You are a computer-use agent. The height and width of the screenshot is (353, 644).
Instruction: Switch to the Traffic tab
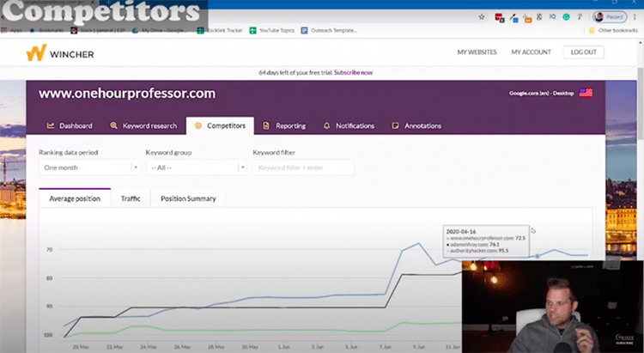tap(131, 198)
